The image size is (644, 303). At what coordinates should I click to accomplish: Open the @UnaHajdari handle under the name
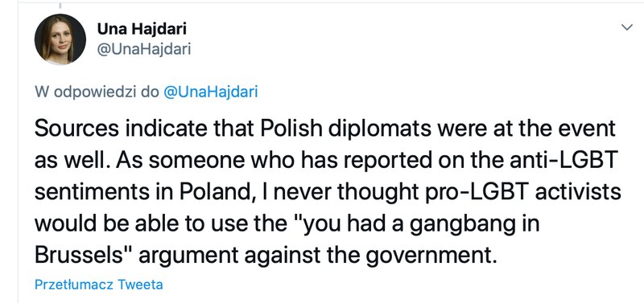point(144,50)
